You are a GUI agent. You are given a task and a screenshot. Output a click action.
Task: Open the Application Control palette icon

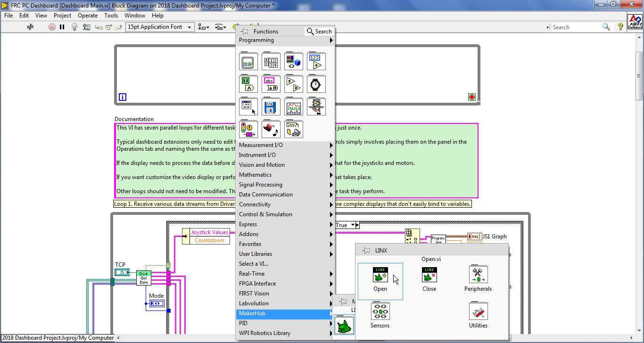(316, 107)
